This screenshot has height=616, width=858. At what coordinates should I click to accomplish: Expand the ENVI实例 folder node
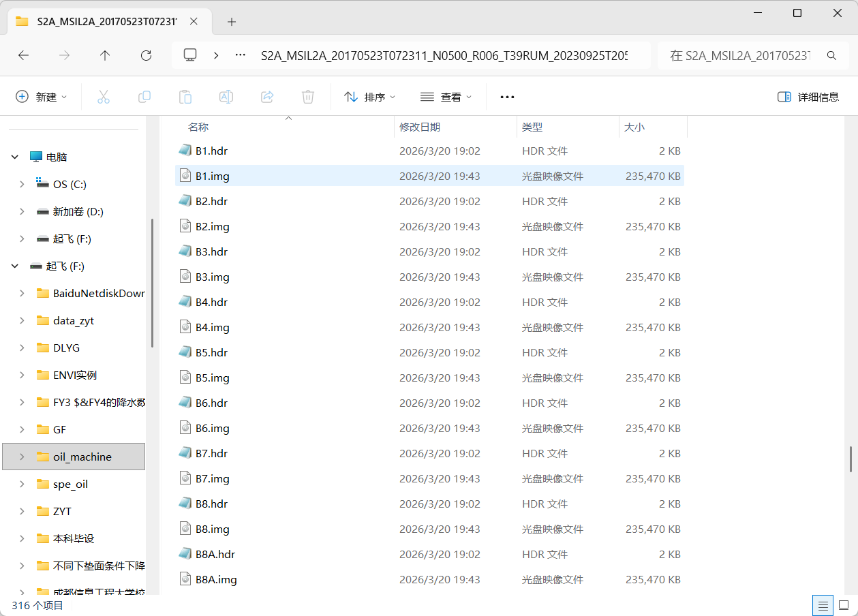[x=22, y=375]
